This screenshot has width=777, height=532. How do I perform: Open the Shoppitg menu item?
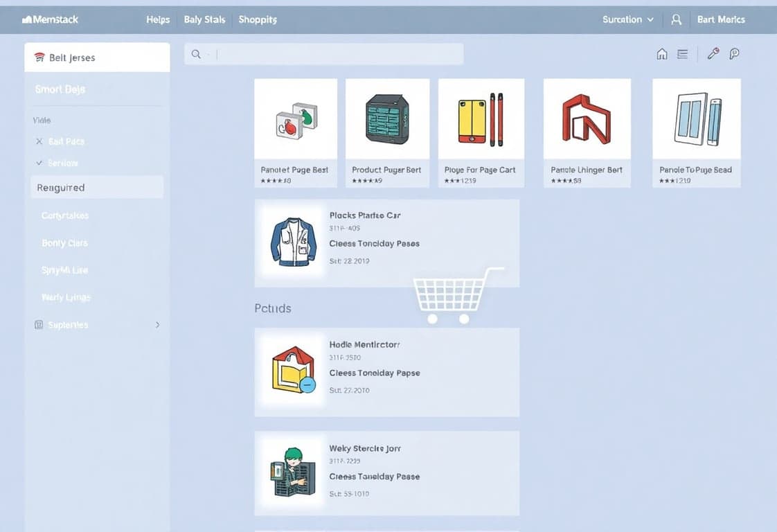click(x=257, y=19)
